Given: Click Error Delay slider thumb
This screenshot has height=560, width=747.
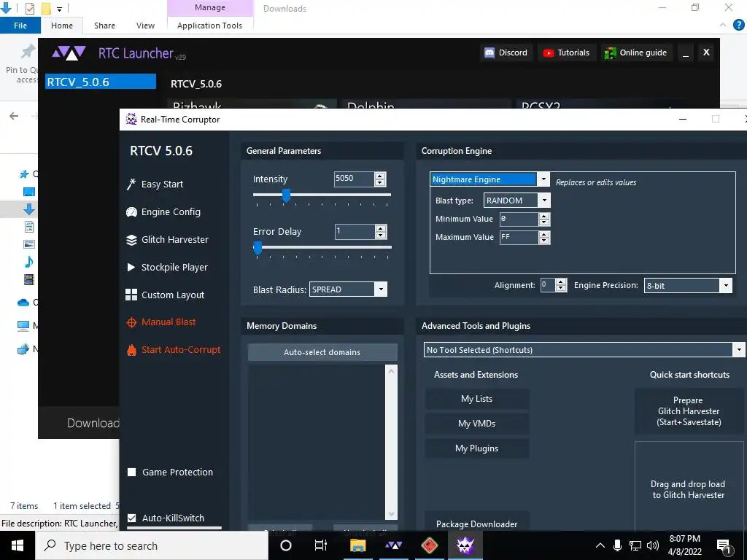Looking at the screenshot, I should pyautogui.click(x=258, y=248).
